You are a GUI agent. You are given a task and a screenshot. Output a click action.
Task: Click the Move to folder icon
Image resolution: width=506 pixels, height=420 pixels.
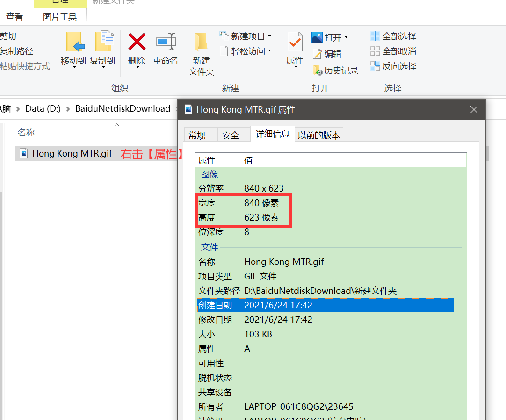75,42
